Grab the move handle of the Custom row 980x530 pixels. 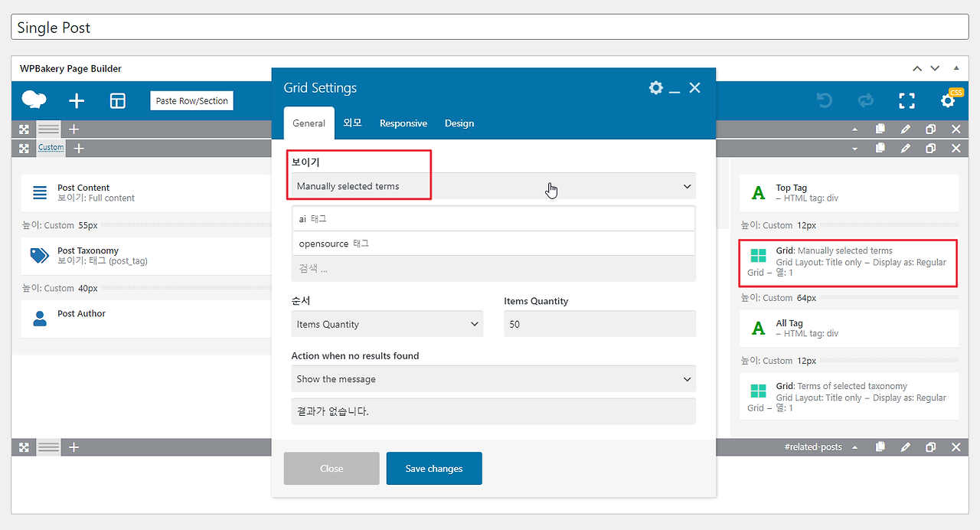[24, 148]
